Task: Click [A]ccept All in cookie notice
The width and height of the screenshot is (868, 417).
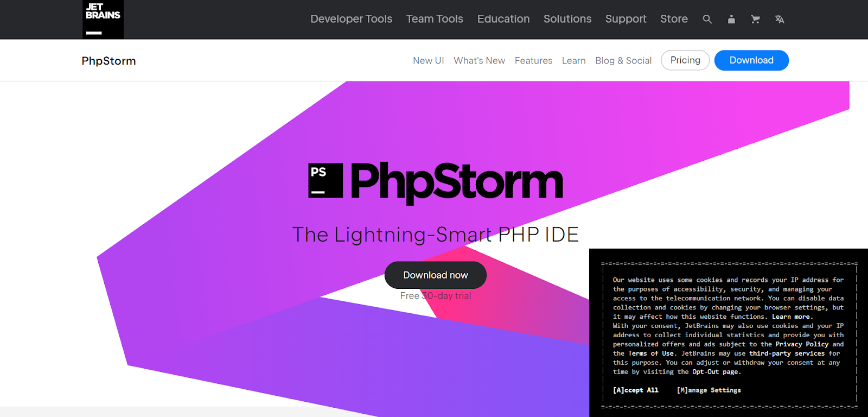Action: click(636, 390)
